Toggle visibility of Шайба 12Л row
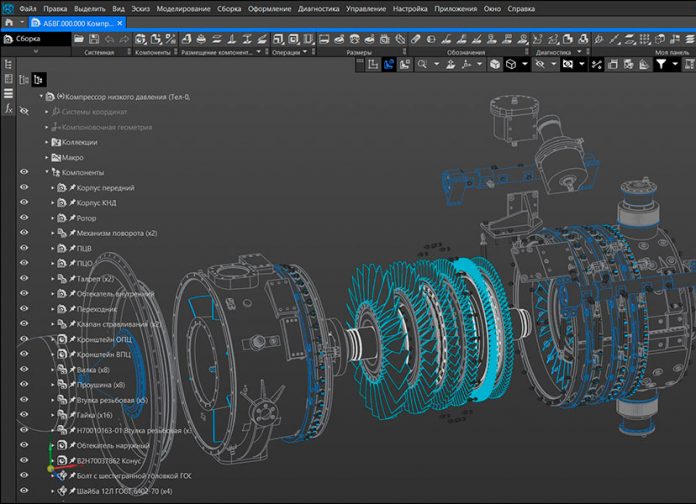696x504 pixels. pos(24,491)
